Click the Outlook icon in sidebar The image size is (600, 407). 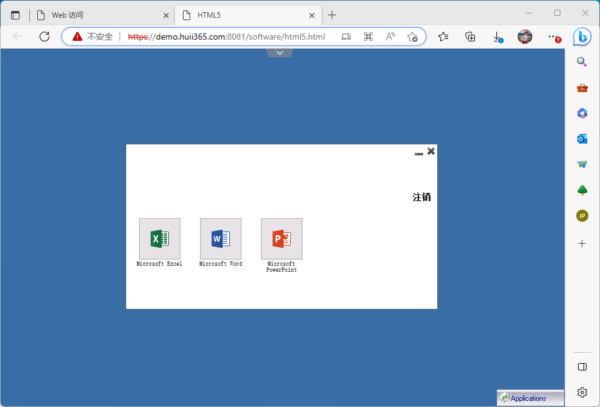coord(582,138)
